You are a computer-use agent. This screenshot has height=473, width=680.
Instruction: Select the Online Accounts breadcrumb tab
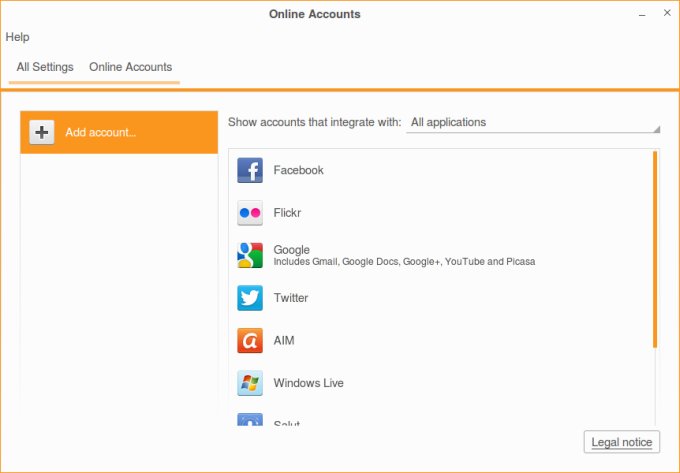(131, 67)
